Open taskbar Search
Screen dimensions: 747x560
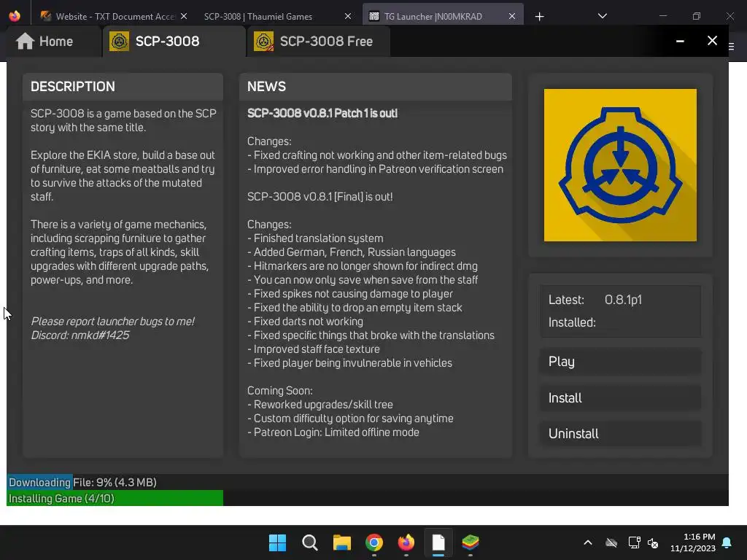coord(309,542)
